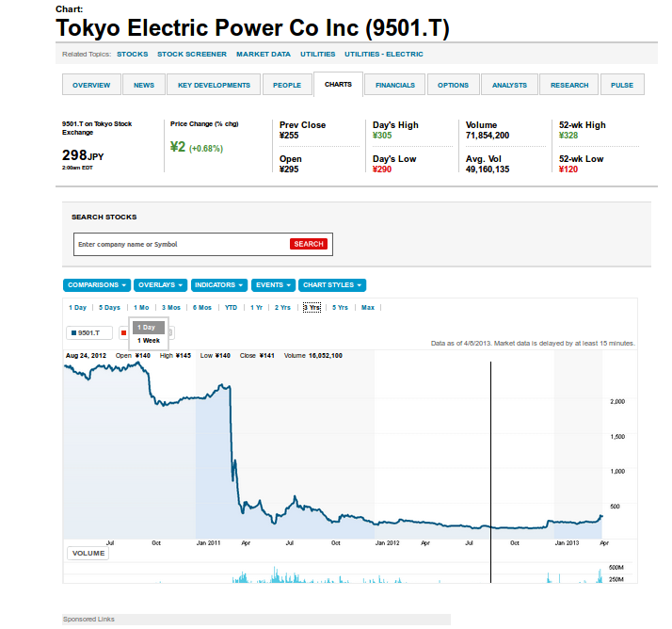Screen dimensions: 672x629
Task: Select the 1 Yr chart range
Action: point(256,307)
